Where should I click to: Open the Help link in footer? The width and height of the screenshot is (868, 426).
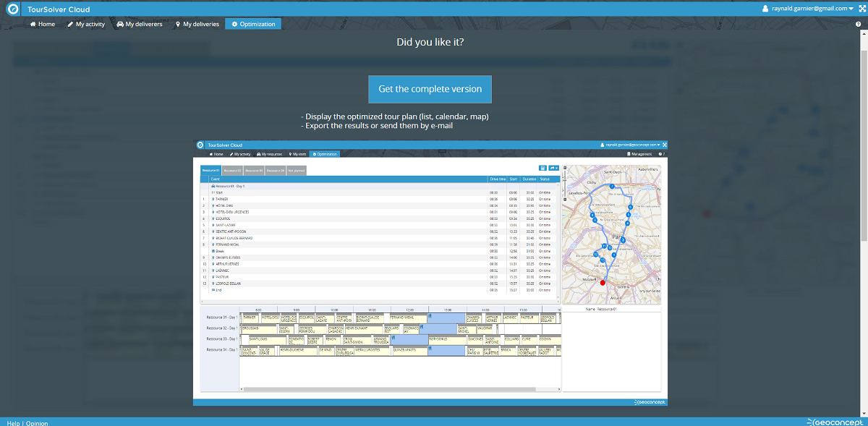point(13,422)
